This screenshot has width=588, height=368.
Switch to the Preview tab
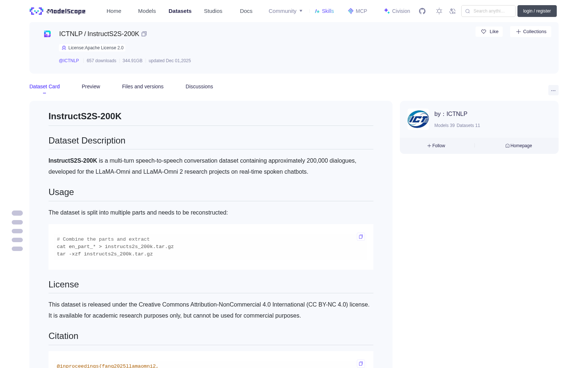91,86
